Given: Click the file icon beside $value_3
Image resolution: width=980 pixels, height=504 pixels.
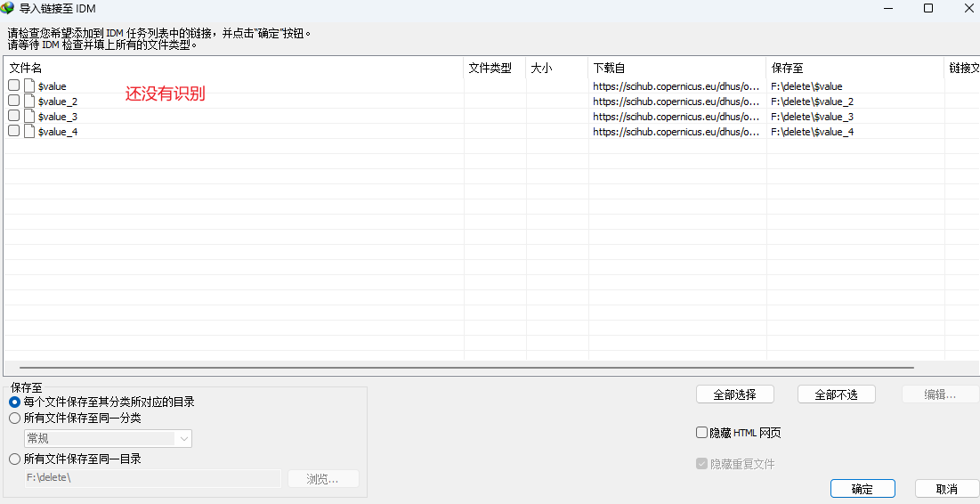Looking at the screenshot, I should (x=29, y=117).
